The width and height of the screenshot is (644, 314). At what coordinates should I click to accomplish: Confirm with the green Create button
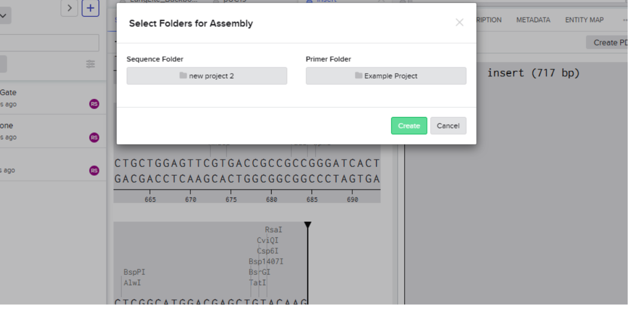click(x=409, y=126)
